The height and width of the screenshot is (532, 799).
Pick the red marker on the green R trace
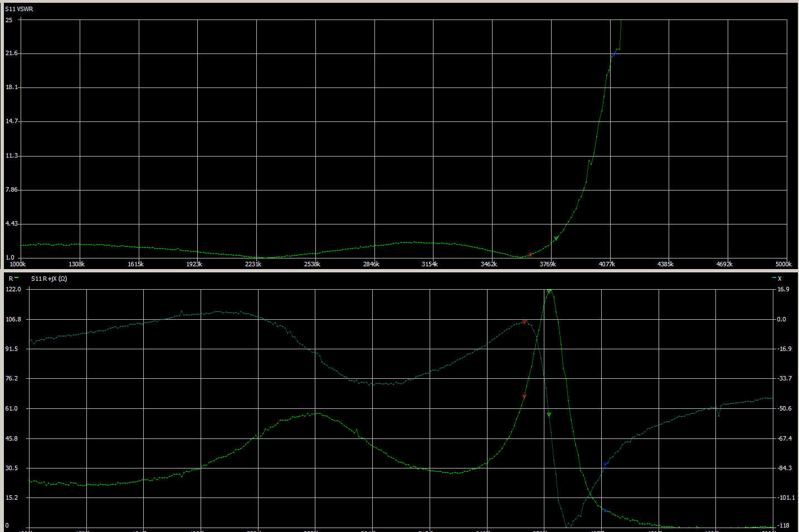[x=524, y=397]
